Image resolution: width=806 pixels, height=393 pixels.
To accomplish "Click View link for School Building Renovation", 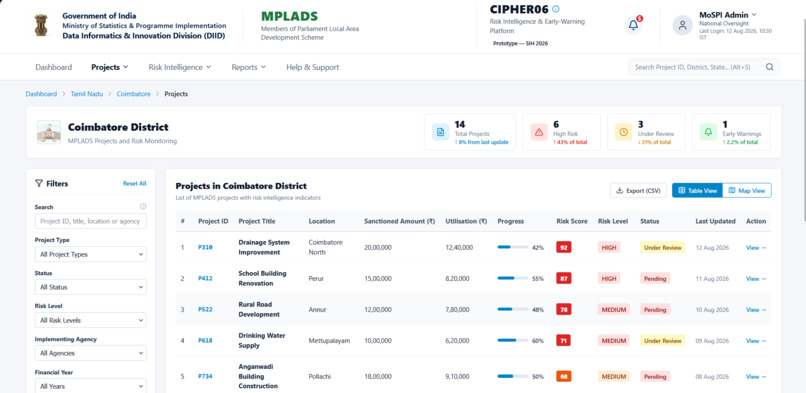I will [x=756, y=278].
